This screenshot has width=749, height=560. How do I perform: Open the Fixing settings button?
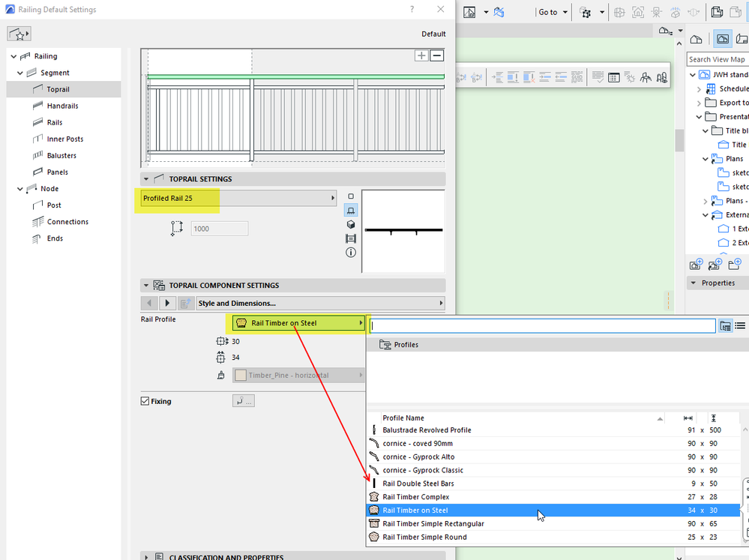point(243,401)
